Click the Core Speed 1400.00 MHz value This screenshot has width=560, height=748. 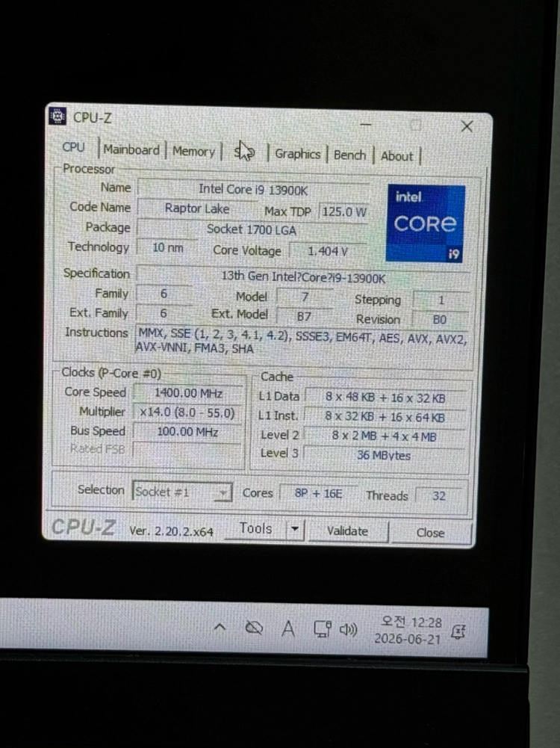[188, 394]
